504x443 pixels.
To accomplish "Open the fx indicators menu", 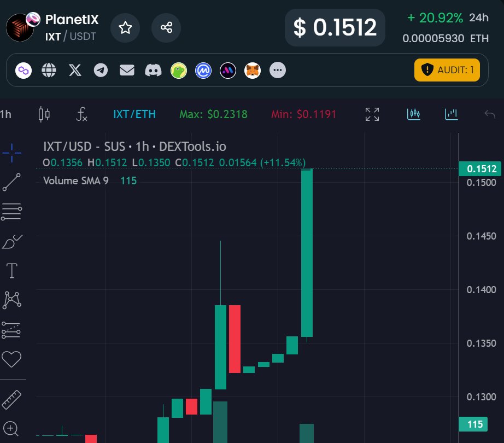I will [81, 114].
